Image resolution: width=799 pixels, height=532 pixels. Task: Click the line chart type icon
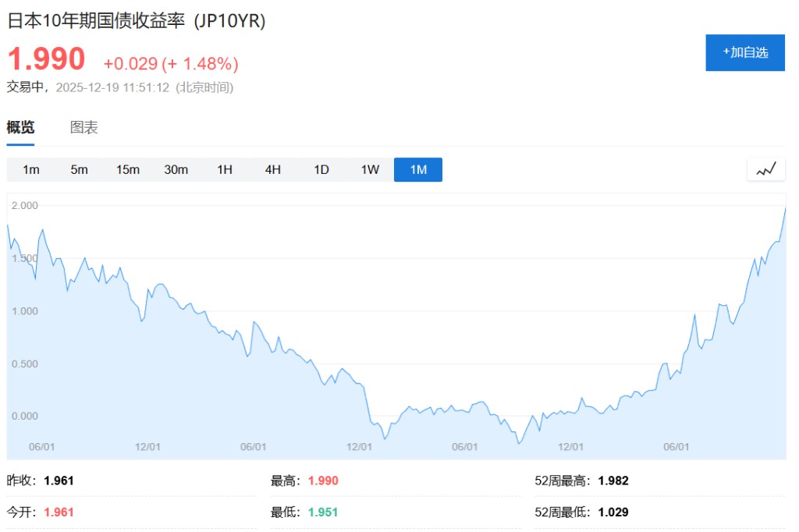click(x=765, y=169)
